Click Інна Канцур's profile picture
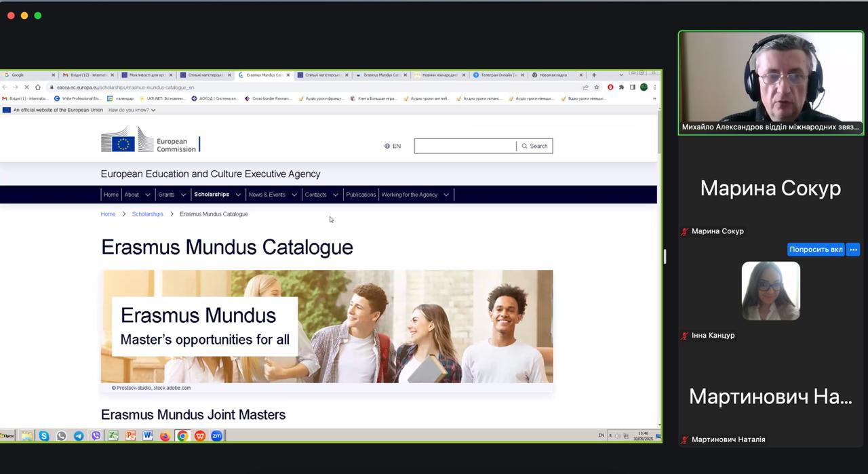The height and width of the screenshot is (474, 868). tap(771, 291)
